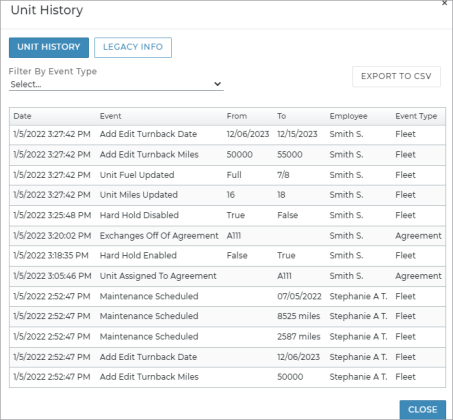Click the Exchanges Off Of Agreement row
Image resolution: width=453 pixels, height=420 pixels.
point(227,236)
